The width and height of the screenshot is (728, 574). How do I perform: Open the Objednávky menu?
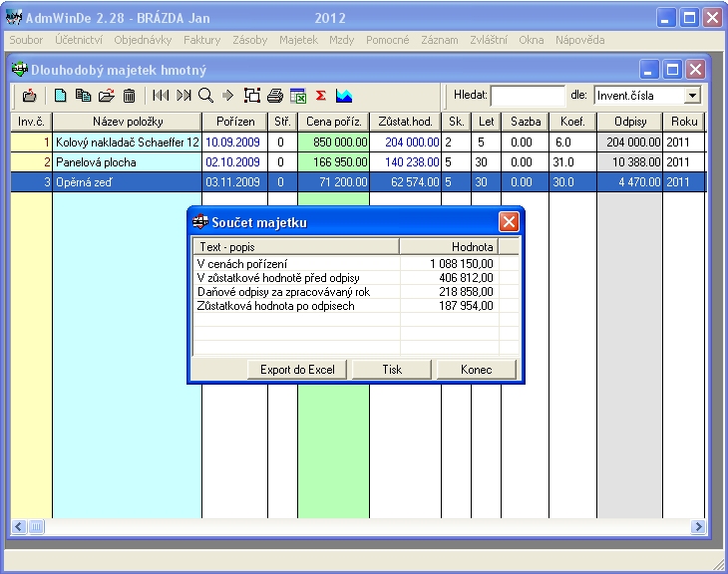[x=143, y=40]
